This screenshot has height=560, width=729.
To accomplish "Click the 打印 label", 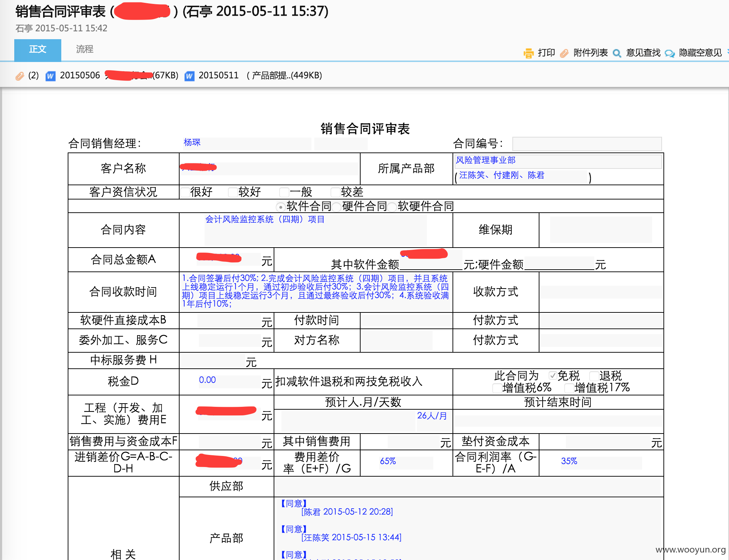I will (547, 53).
